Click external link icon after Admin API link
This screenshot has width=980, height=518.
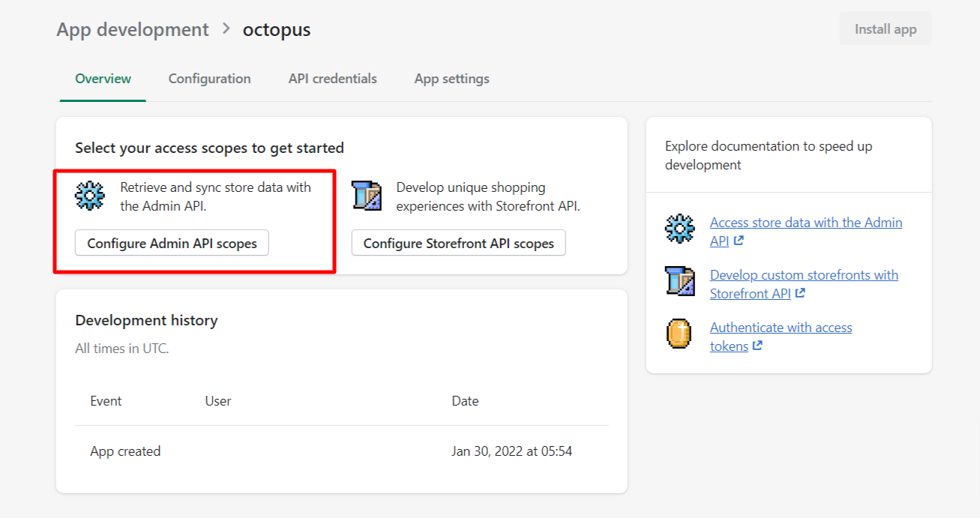(x=739, y=241)
